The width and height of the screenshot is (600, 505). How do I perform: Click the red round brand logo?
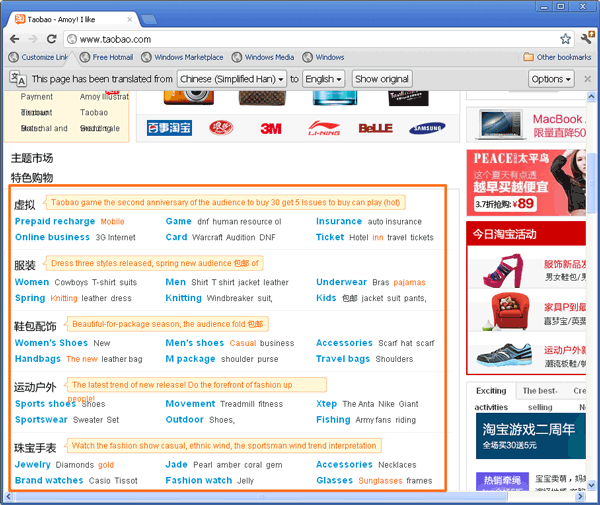pyautogui.click(x=221, y=128)
